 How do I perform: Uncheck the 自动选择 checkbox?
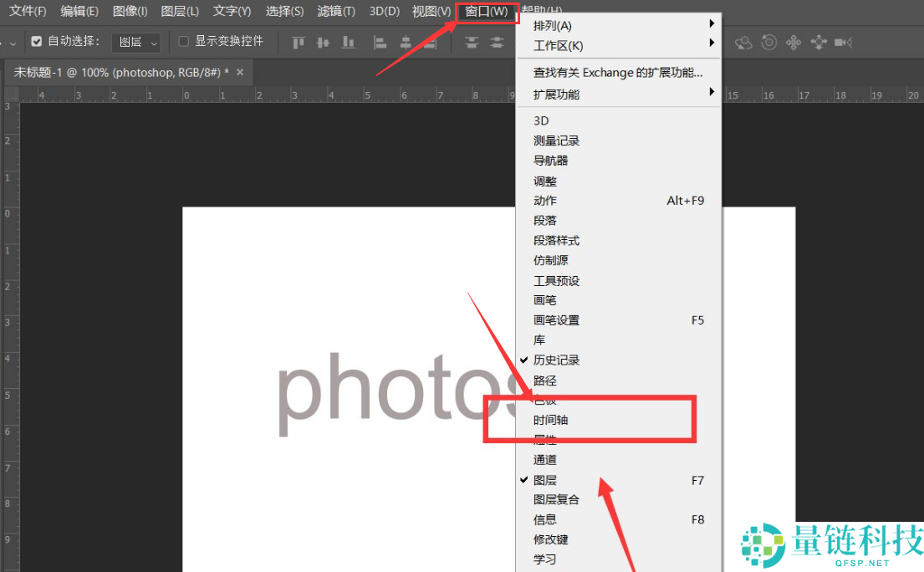[x=37, y=41]
